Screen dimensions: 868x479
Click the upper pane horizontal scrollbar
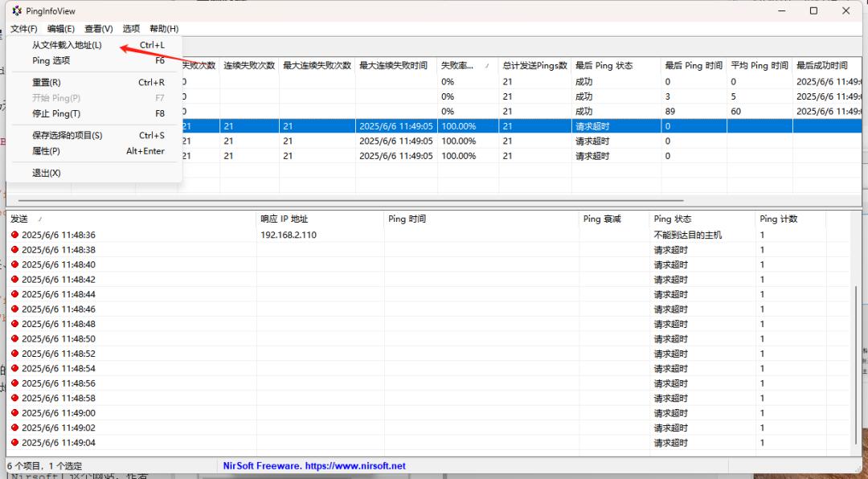(x=351, y=201)
